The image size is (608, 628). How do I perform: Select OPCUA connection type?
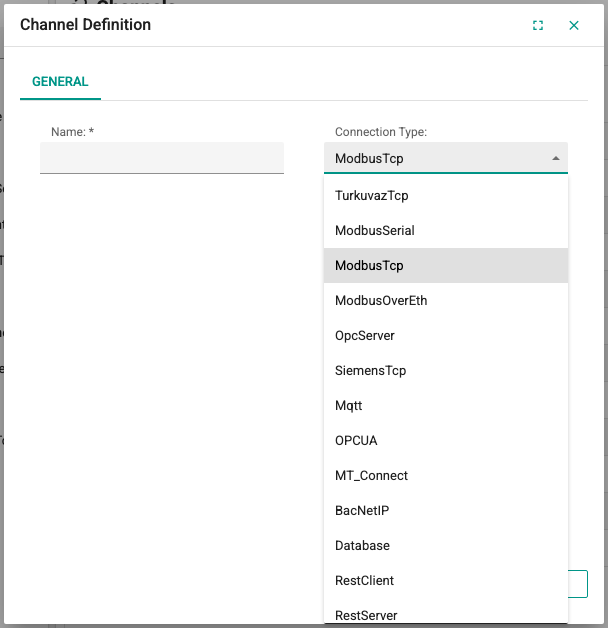click(446, 440)
